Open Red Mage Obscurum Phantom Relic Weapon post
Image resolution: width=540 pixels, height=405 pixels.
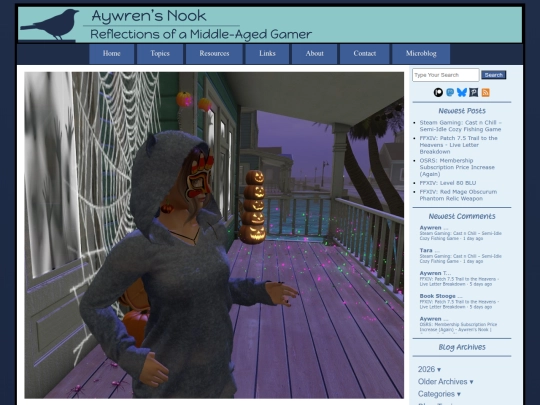tap(458, 195)
